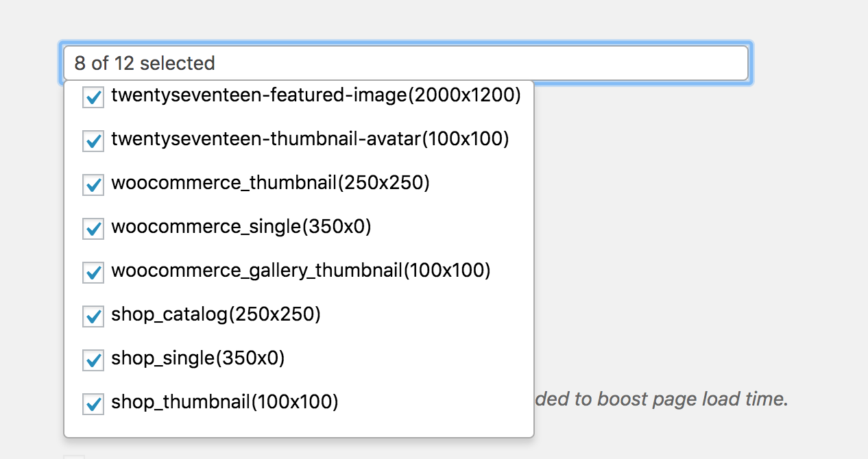Toggle the woocommerce_thumbnail checkbox off
Image resolution: width=868 pixels, height=459 pixels.
point(93,185)
